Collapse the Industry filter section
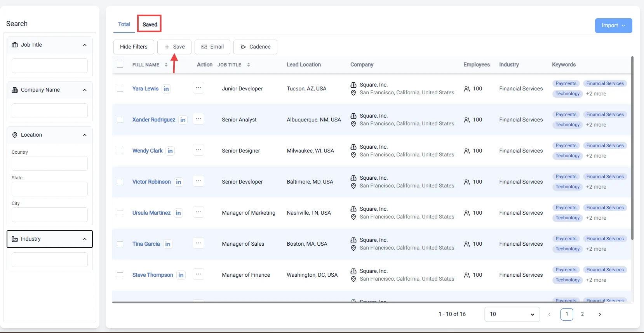Screen dimensions: 644x333 pyautogui.click(x=85, y=239)
